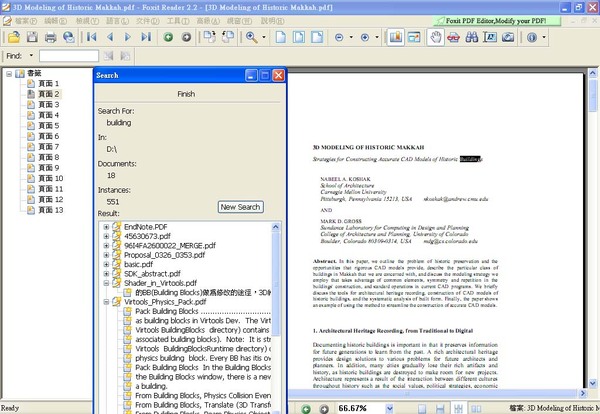
Task: Select bookmark 頁面 13
Action: (51, 210)
